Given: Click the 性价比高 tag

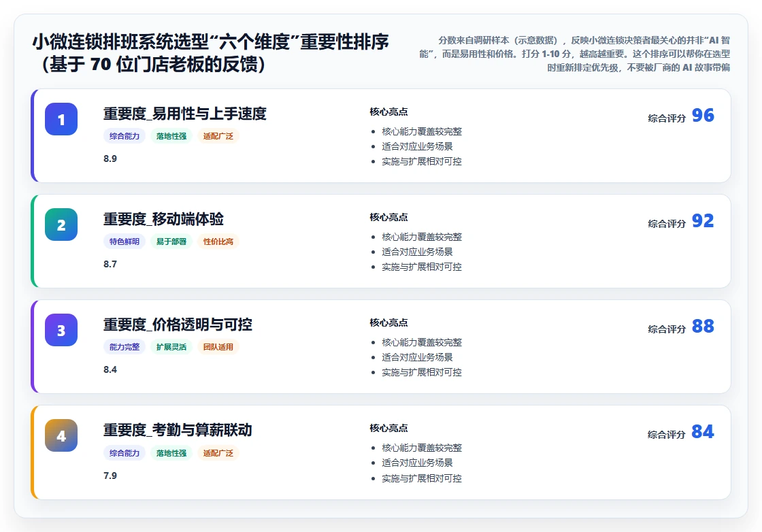Looking at the screenshot, I should (218, 242).
